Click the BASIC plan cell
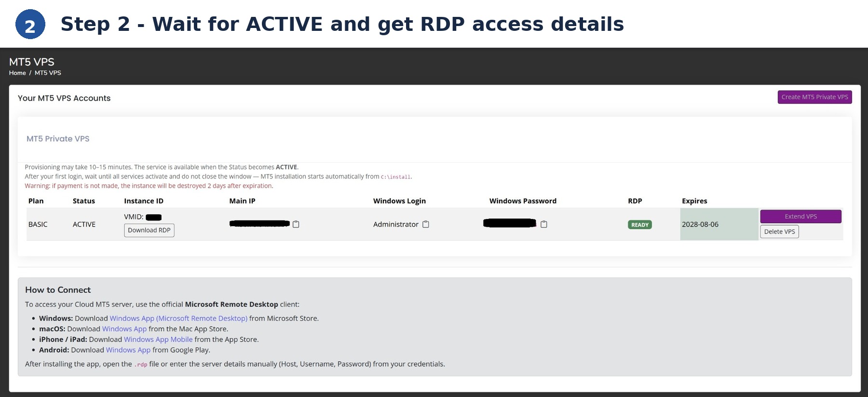Viewport: 868px width, 397px height. coord(38,224)
